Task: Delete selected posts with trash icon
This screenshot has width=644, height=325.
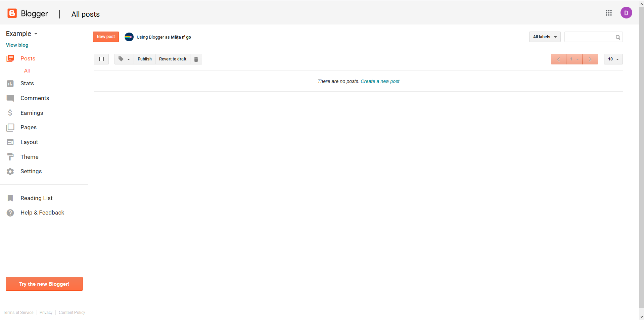Action: coord(196,59)
